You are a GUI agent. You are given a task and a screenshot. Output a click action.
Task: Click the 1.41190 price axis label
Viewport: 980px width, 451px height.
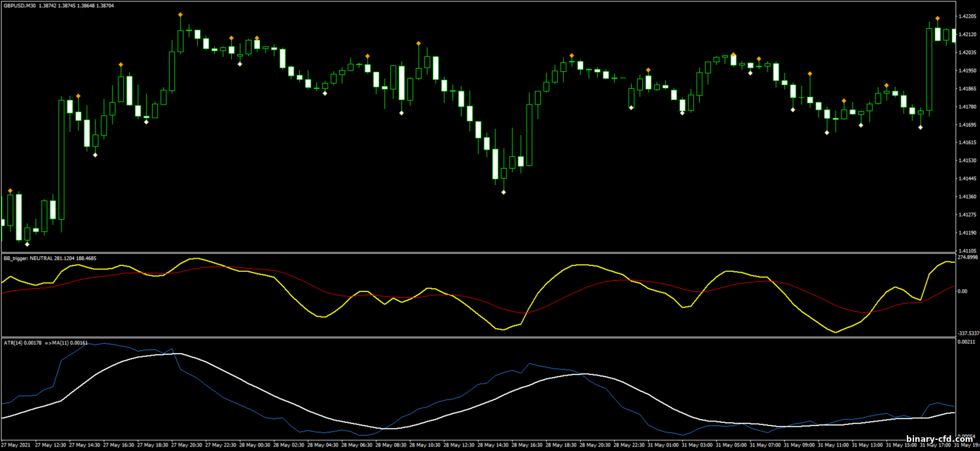point(968,233)
